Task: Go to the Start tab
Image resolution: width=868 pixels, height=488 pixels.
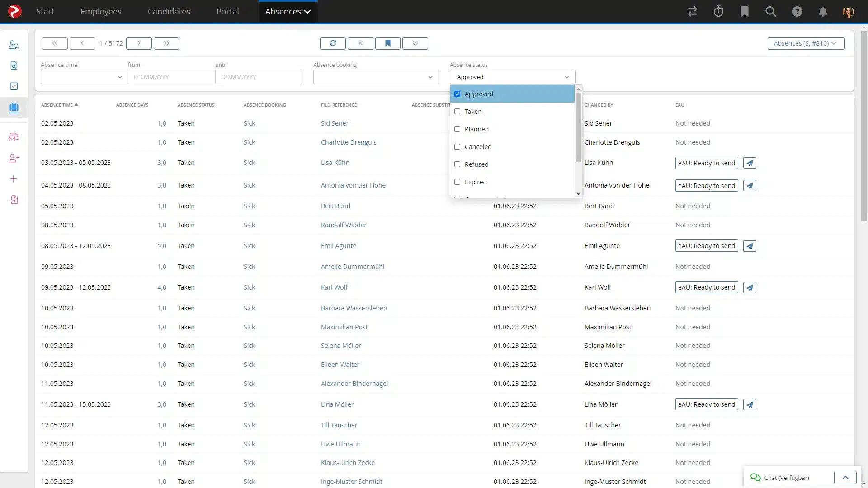Action: pos(45,11)
